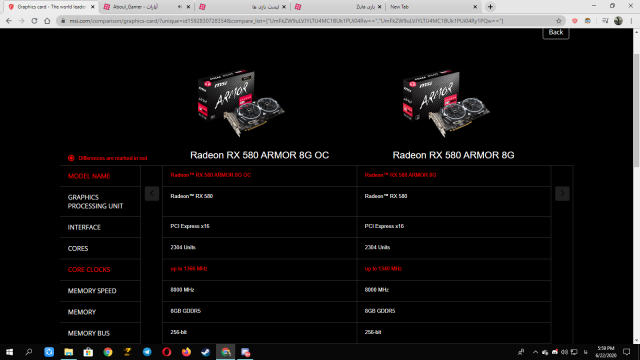Mute audio on the About_Gamer tab
Screen dimensions: 640x360
(x=180, y=7)
